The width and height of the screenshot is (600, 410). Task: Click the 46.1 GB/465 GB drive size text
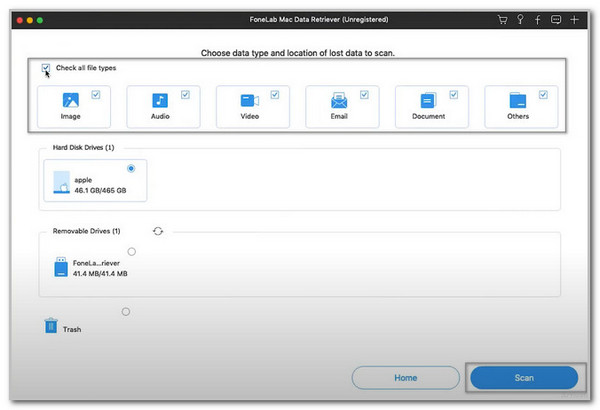[x=100, y=190]
